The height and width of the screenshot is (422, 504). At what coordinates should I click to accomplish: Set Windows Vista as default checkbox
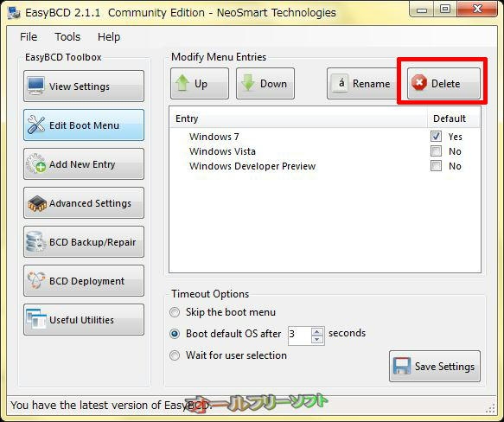pyautogui.click(x=436, y=151)
